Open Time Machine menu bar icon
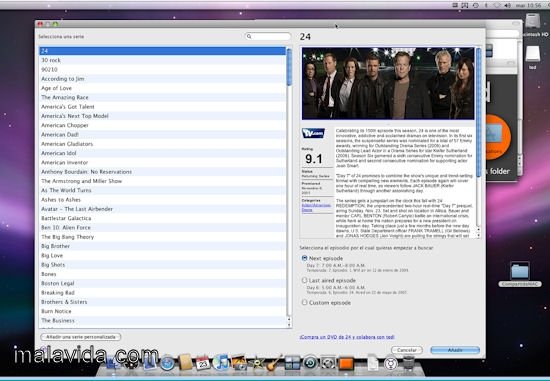This screenshot has width=550, height=381. tap(476, 5)
